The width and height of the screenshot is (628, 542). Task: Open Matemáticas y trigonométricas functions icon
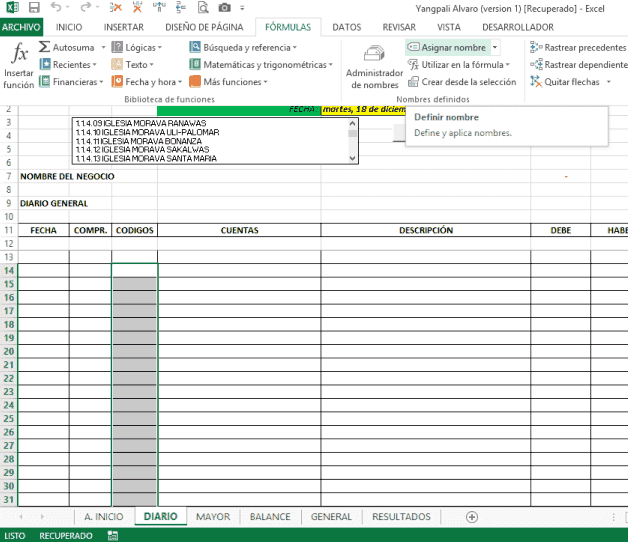pyautogui.click(x=195, y=64)
